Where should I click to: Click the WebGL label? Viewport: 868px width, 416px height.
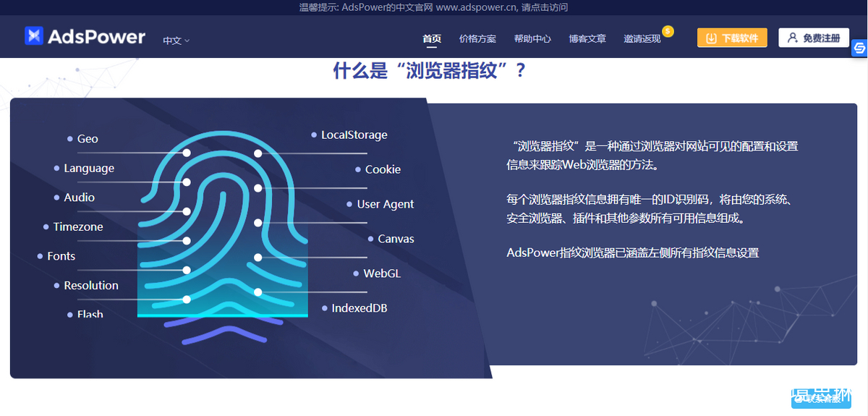382,273
